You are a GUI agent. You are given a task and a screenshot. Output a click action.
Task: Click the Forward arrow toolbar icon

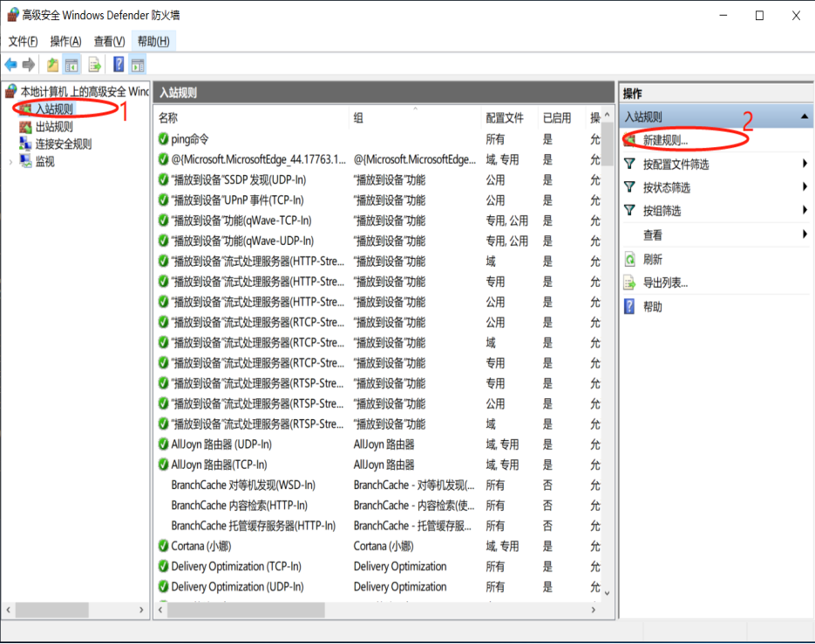(x=29, y=64)
